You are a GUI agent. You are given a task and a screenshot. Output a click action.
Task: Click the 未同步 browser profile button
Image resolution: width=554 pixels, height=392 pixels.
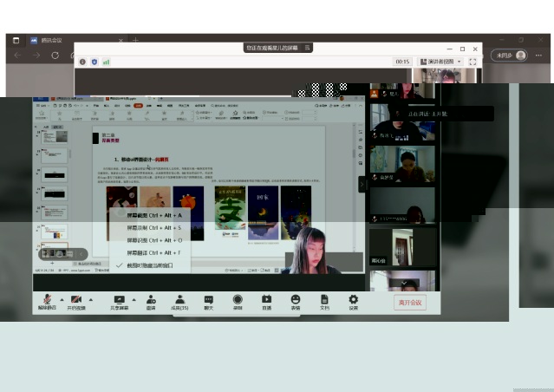tap(509, 55)
